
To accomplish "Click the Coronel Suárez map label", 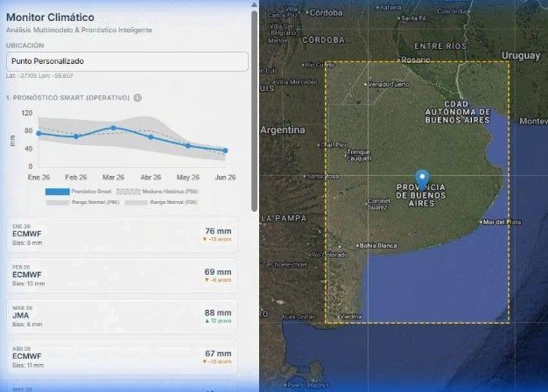I will (x=378, y=204).
